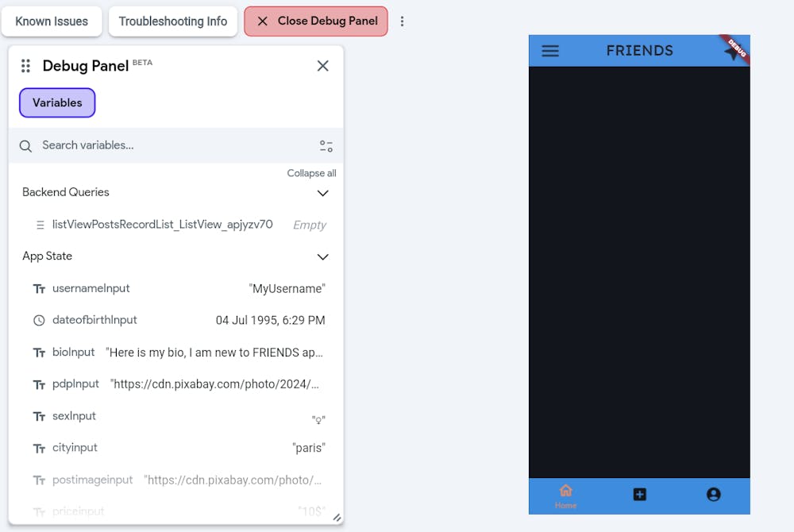794x532 pixels.
Task: Click the "MyUsername" value
Action: point(287,288)
